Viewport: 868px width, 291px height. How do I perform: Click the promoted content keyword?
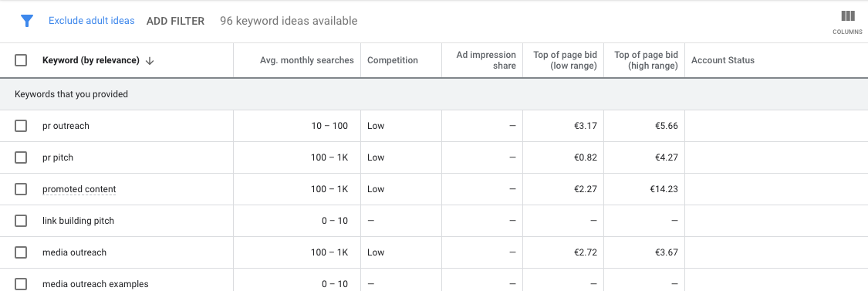pyautogui.click(x=79, y=189)
